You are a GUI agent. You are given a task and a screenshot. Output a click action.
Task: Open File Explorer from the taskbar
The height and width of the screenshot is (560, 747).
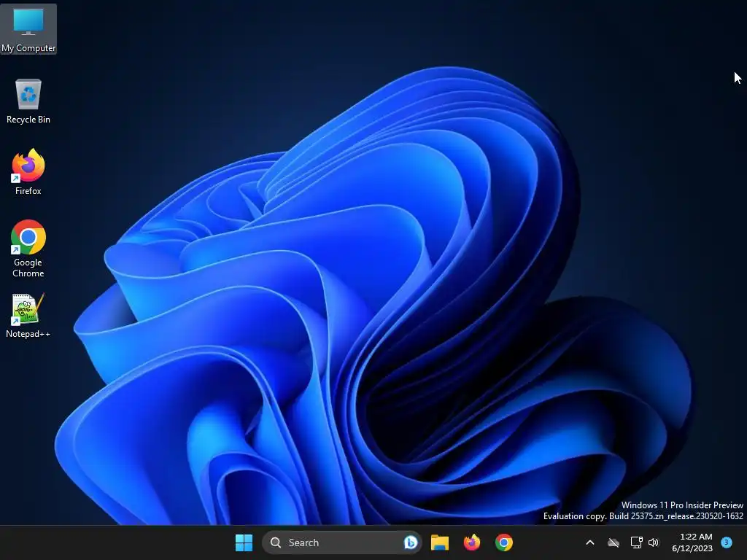[440, 542]
